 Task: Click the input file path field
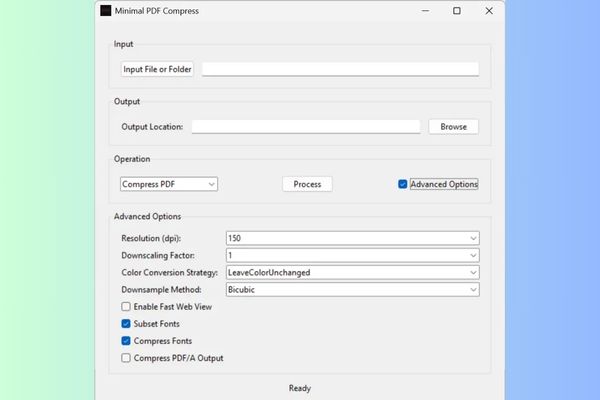click(340, 69)
